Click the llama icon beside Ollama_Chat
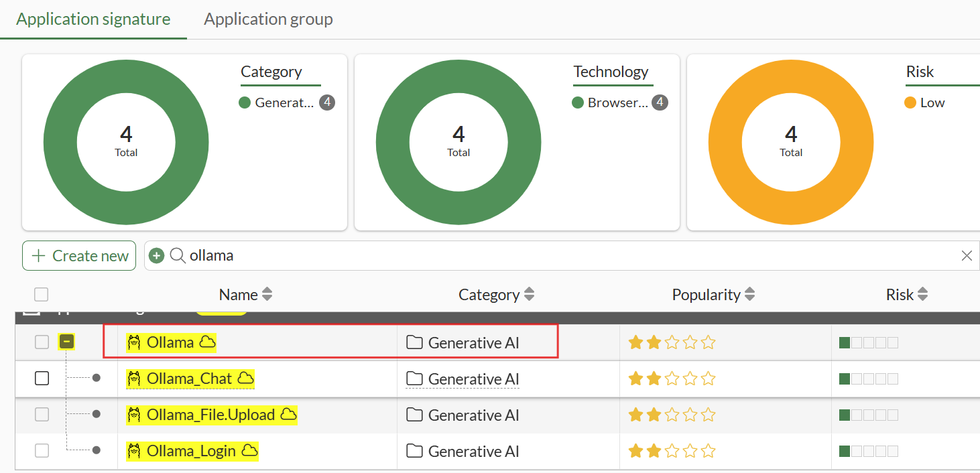This screenshot has height=473, width=980. point(134,379)
